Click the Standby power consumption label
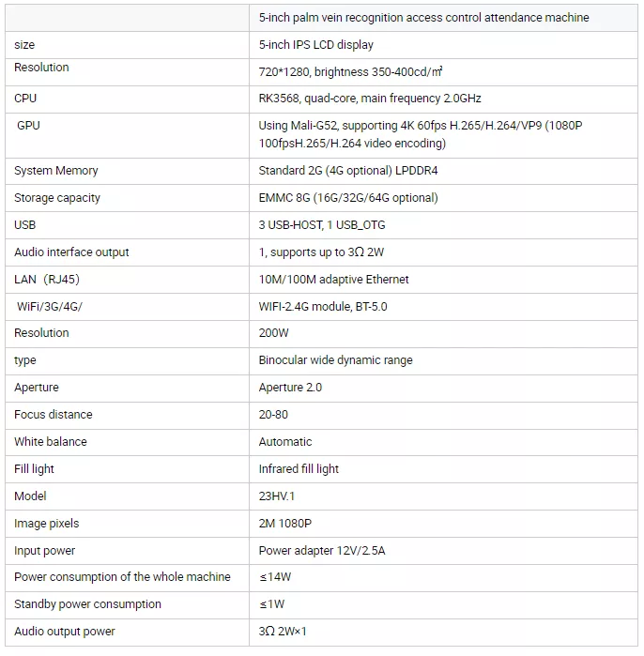This screenshot has height=656, width=644. pos(87,604)
